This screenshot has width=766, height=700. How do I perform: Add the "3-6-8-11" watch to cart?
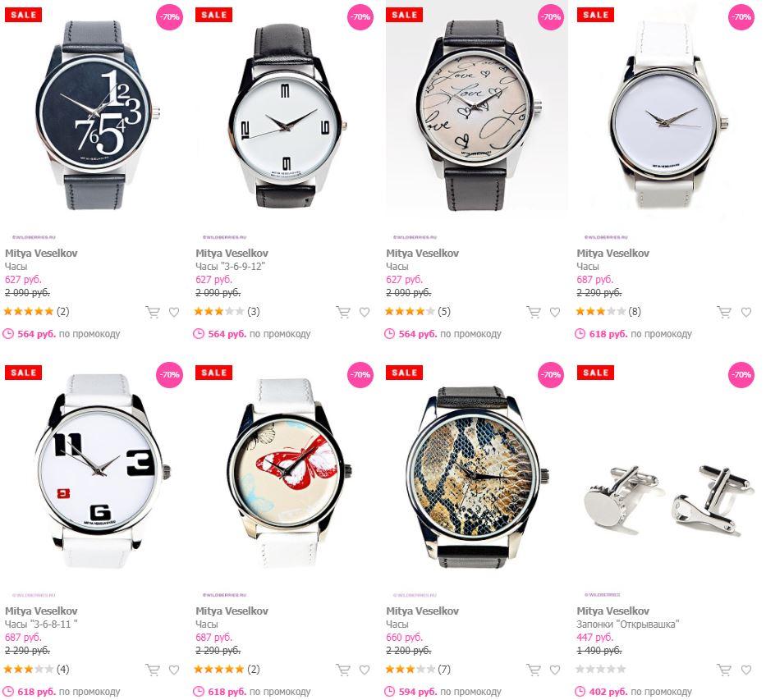153,670
